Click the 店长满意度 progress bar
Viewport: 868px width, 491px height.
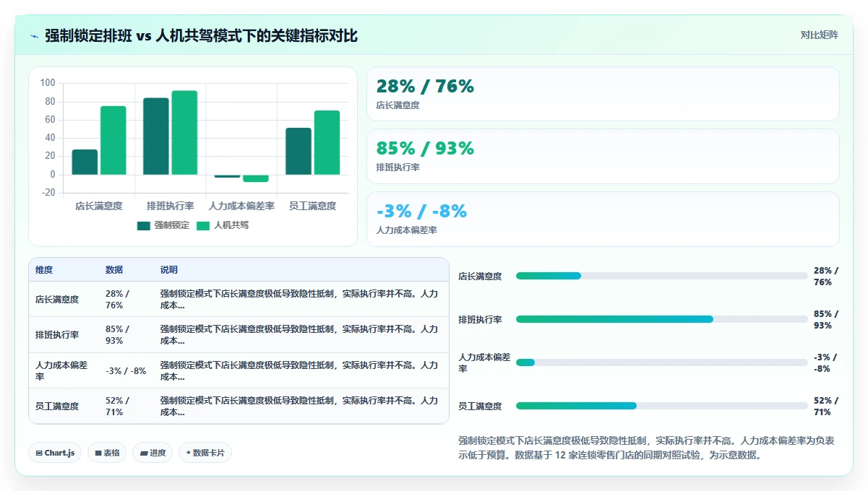tap(662, 276)
